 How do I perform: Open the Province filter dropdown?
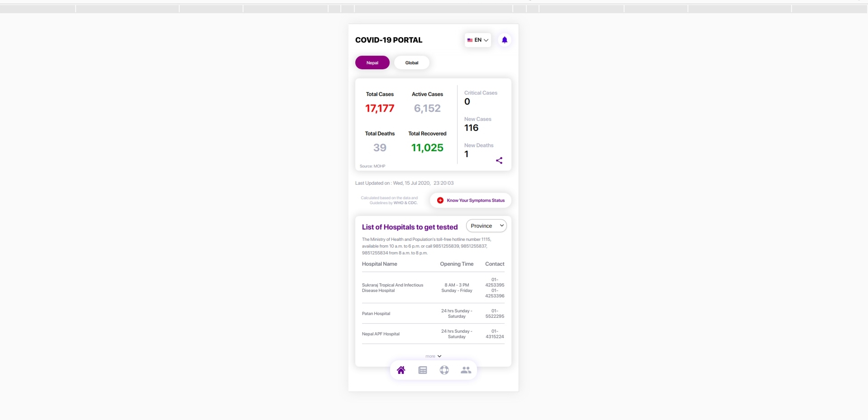point(486,226)
